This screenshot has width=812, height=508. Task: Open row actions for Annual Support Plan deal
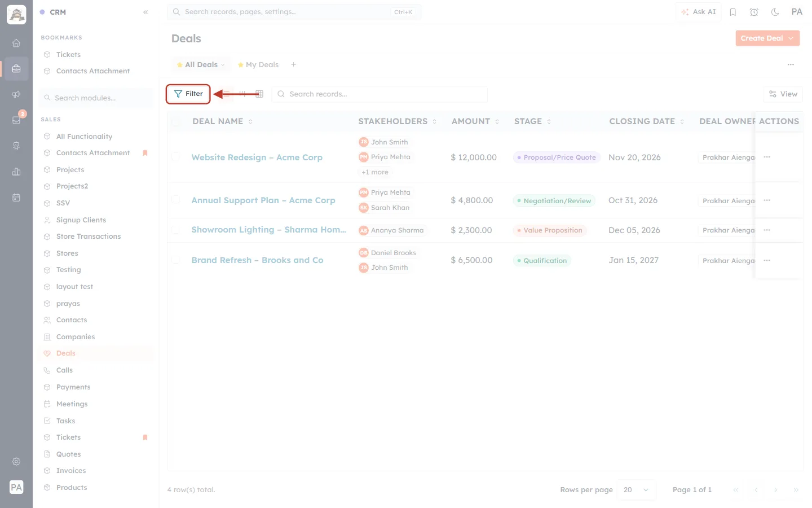(767, 200)
